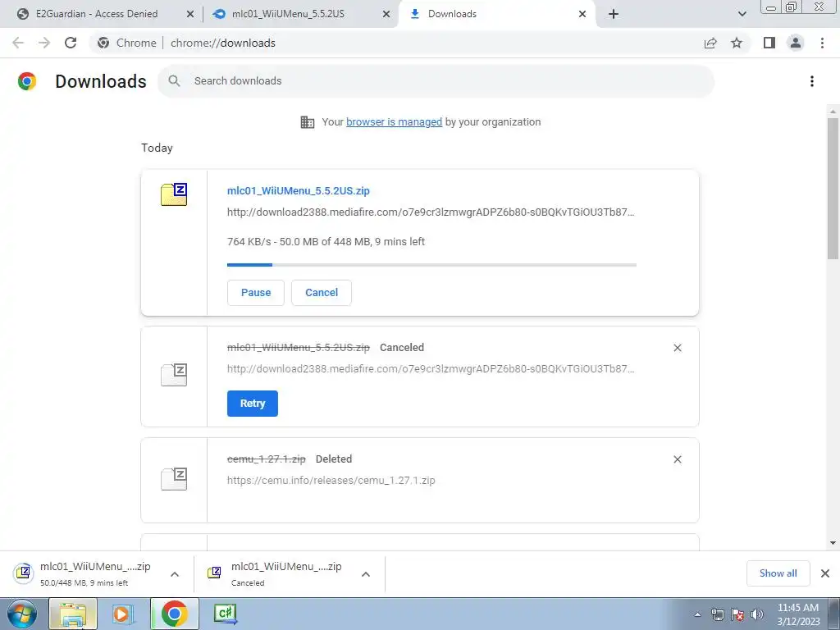This screenshot has width=840, height=630.
Task: Click the Chrome taskbar icon
Action: (174, 614)
